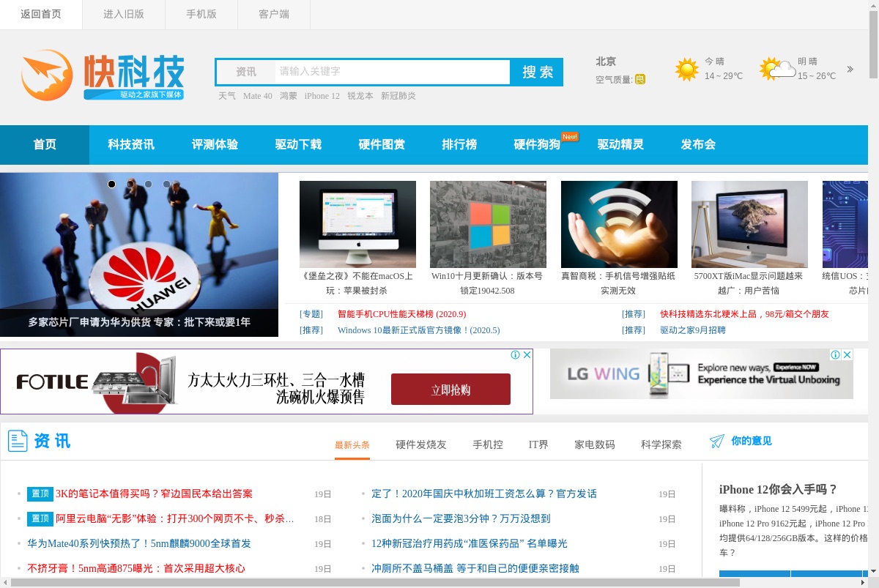This screenshot has height=588, width=879.
Task: Open Windows 10最新正式版官方镜像 link
Action: 419,330
